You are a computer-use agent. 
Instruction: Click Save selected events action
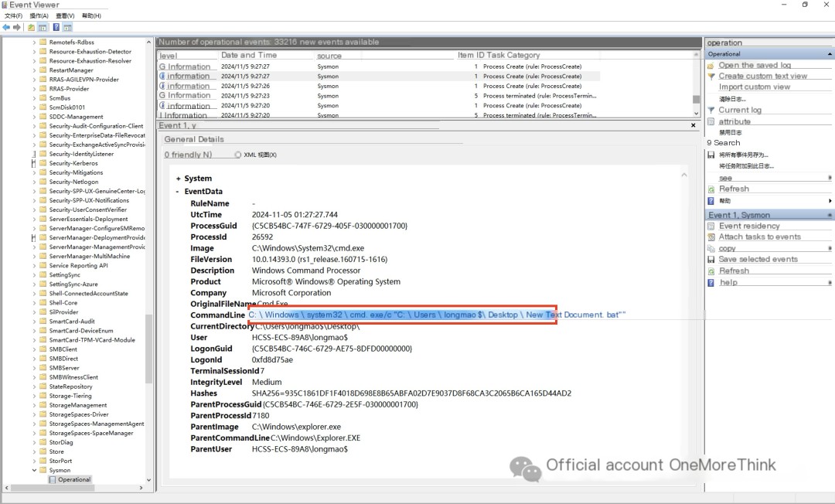coord(758,259)
